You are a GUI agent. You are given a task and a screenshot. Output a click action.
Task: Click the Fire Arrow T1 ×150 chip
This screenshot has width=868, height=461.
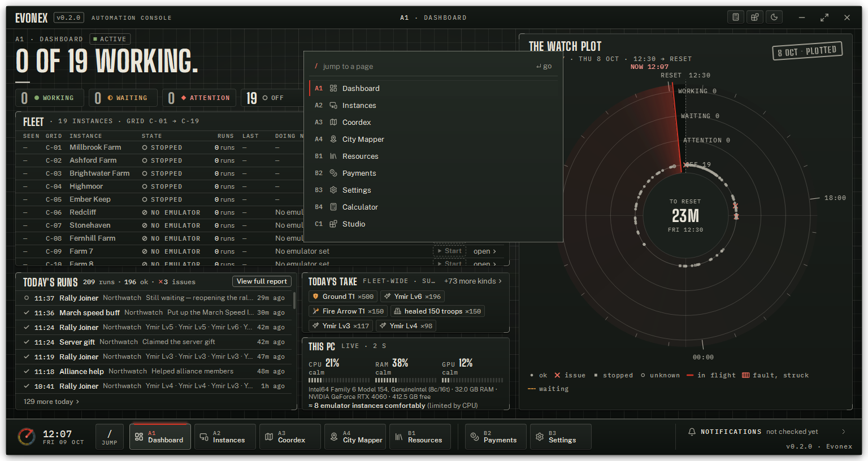click(x=348, y=311)
